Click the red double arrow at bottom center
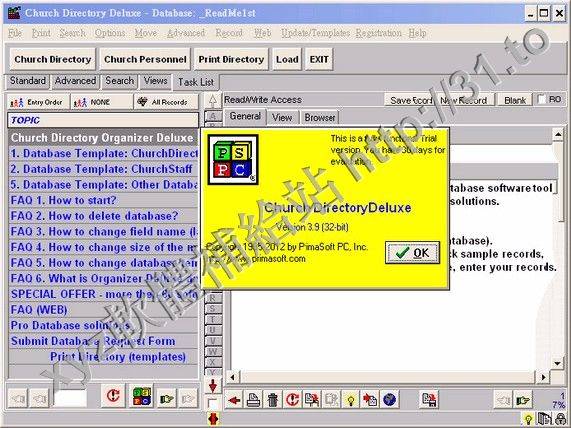This screenshot has height=428, width=571. tap(213, 419)
